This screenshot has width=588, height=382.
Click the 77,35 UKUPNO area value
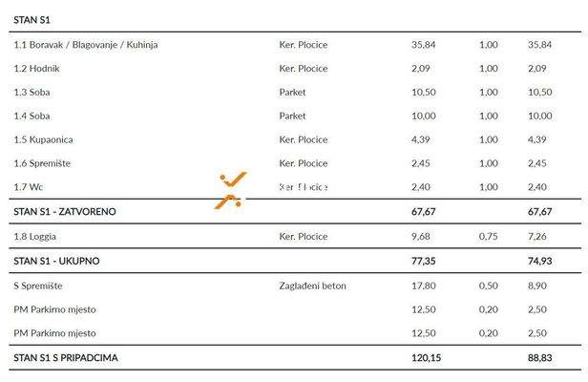[423, 261]
